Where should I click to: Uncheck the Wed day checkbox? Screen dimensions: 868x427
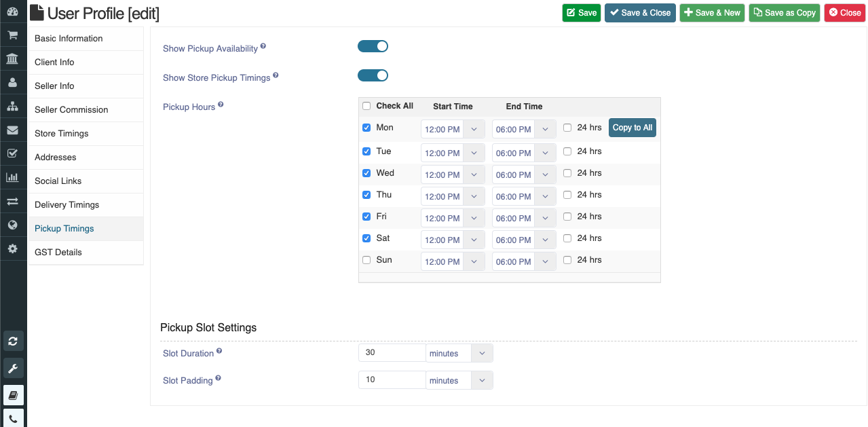tap(366, 173)
